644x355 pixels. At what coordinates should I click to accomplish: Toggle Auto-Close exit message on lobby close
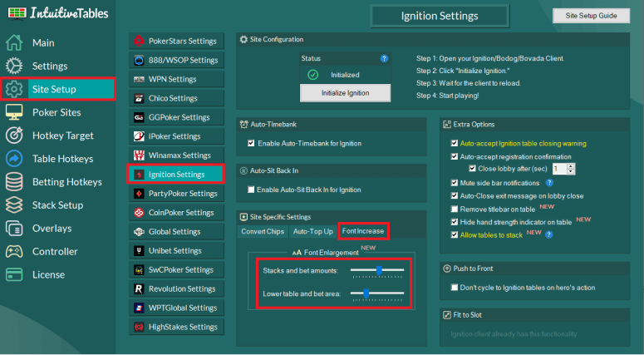point(455,195)
